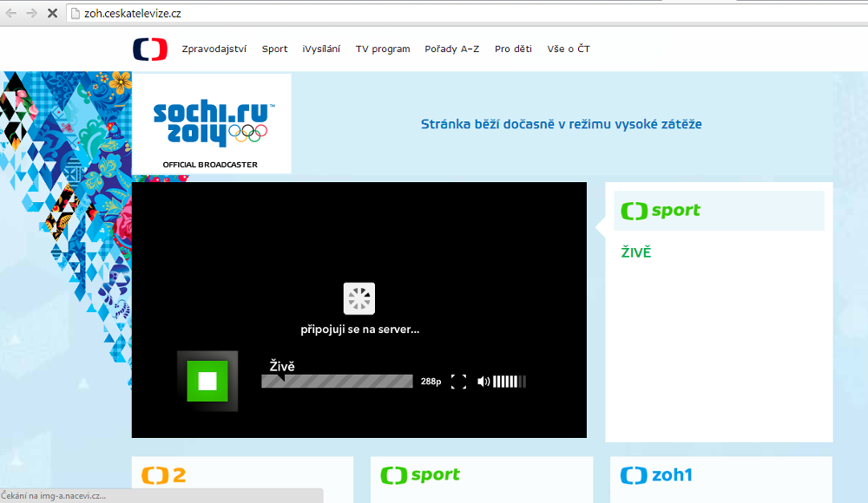The height and width of the screenshot is (503, 868).
Task: Click the green ŽIVĚ link in the side panel
Action: (636, 252)
